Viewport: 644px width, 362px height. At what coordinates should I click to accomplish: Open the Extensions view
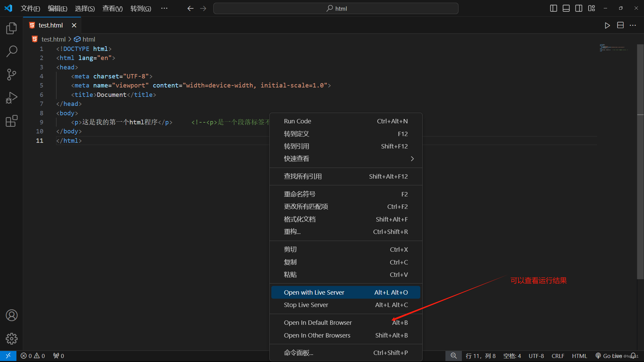(11, 121)
